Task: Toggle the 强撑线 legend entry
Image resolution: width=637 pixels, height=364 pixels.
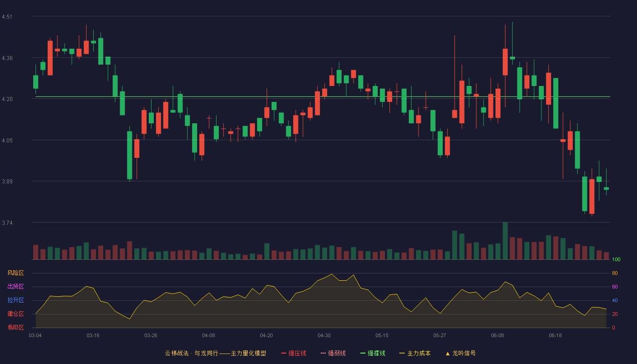Action: (373, 353)
